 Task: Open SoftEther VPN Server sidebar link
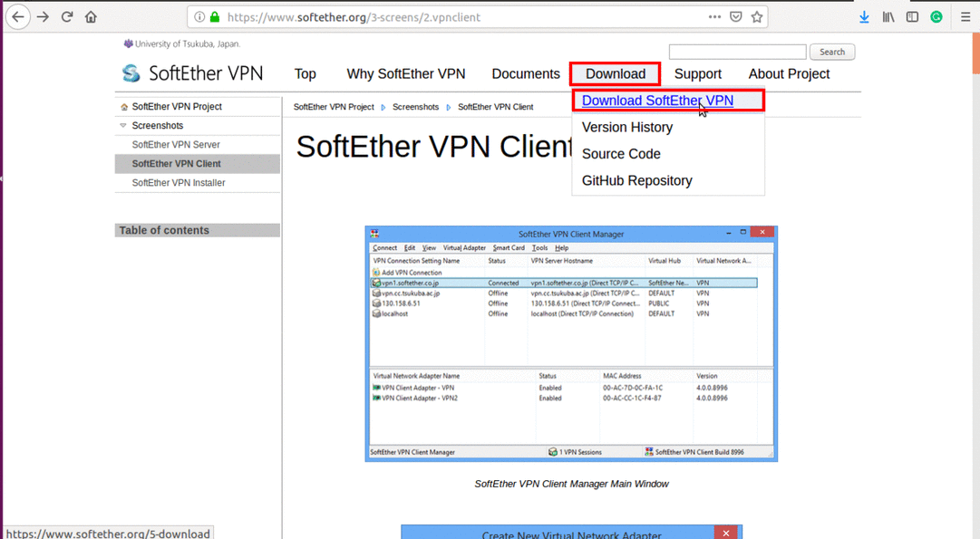(176, 144)
